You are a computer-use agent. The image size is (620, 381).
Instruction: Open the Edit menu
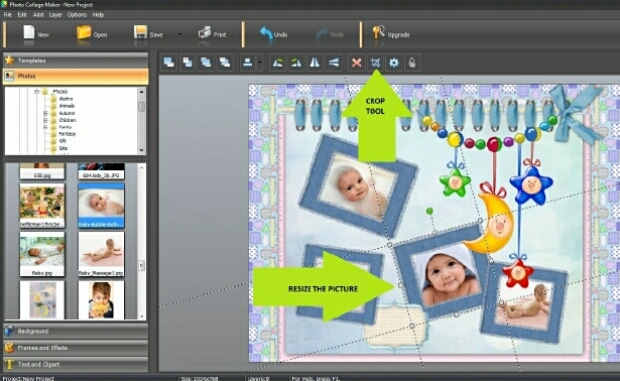click(x=22, y=15)
